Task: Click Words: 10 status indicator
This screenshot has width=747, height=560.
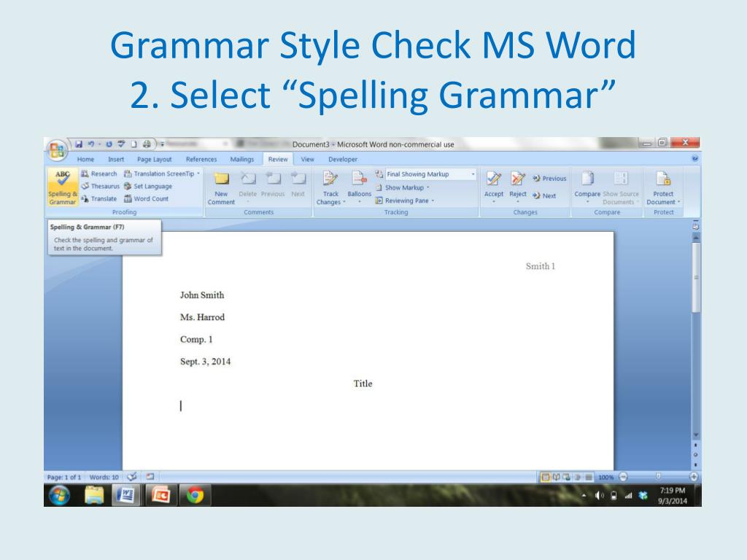Action: tap(104, 477)
